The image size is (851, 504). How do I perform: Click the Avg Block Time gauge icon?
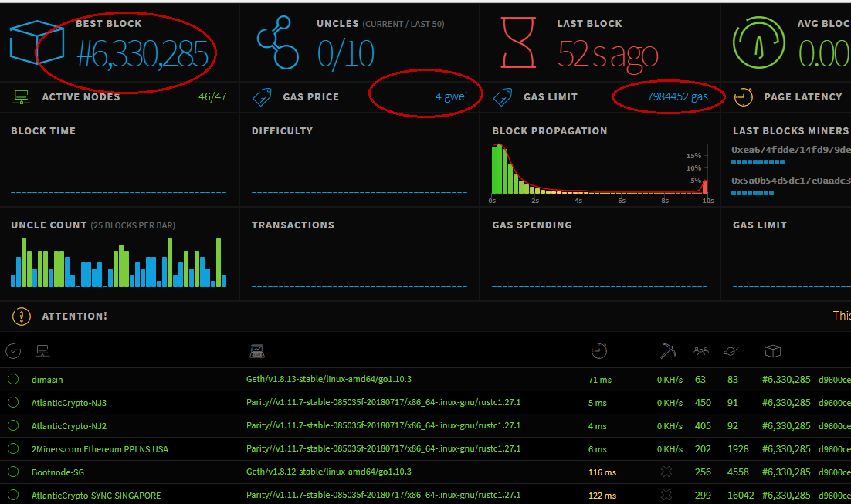point(758,43)
